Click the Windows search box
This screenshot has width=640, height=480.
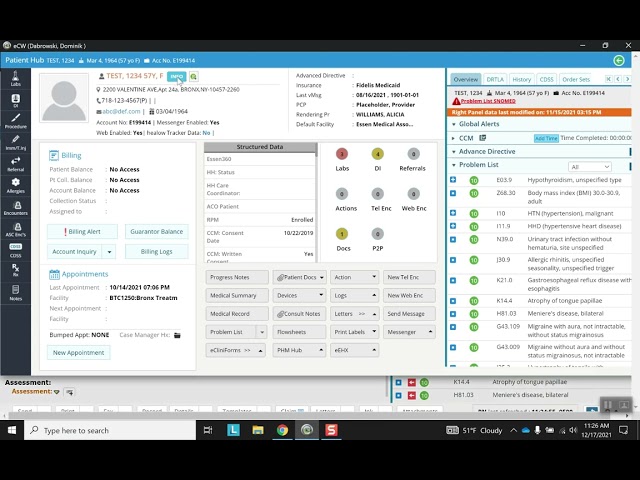(x=110, y=430)
